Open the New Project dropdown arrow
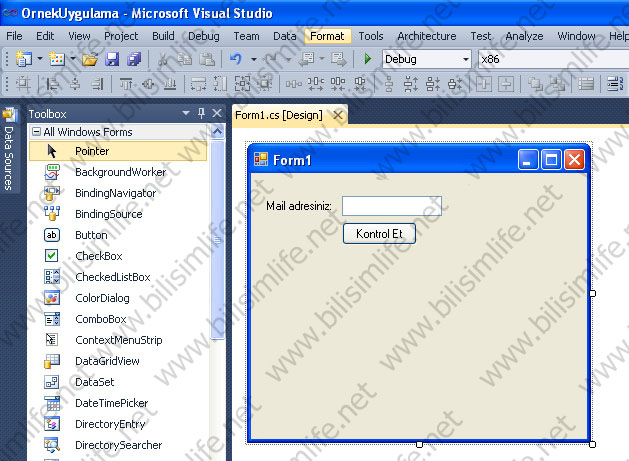The width and height of the screenshot is (629, 461). coord(40,59)
